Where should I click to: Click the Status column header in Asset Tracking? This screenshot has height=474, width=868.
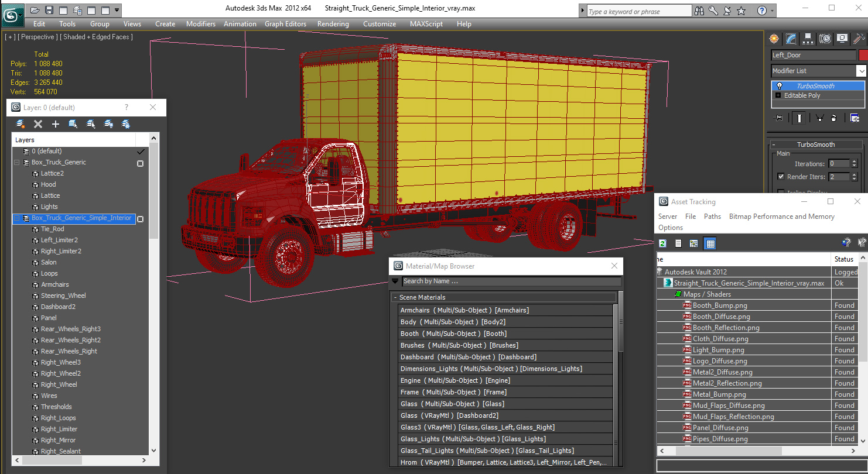[844, 259]
